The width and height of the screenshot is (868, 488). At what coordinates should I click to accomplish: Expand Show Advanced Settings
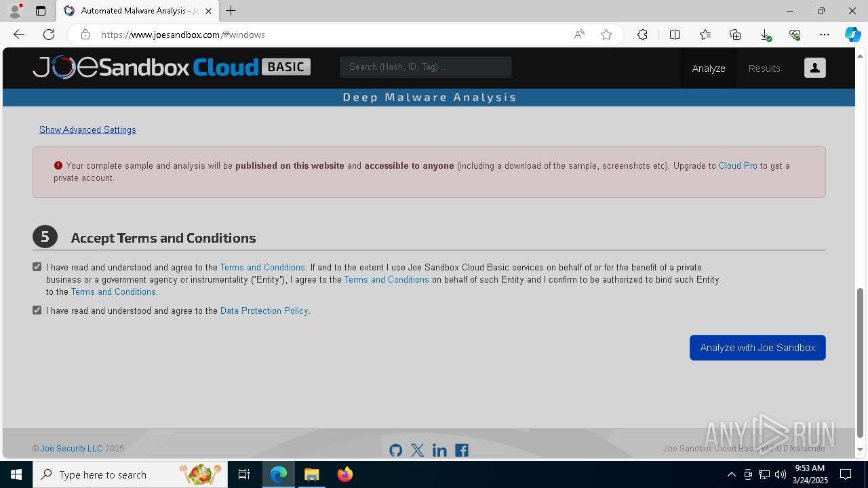pyautogui.click(x=87, y=129)
